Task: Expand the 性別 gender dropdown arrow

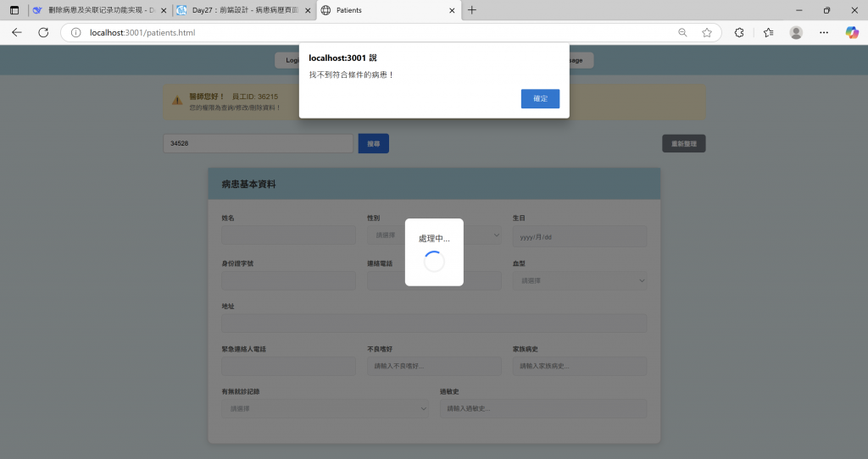Action: tap(496, 235)
